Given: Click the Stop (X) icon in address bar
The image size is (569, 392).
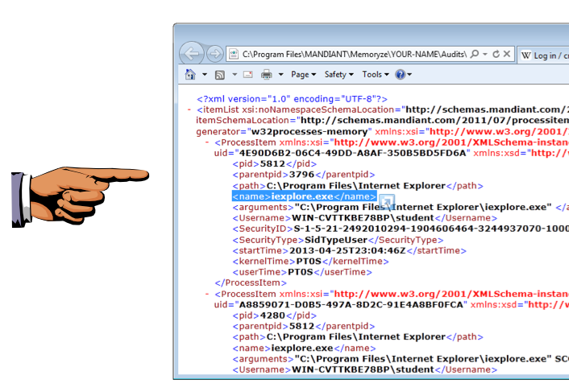Looking at the screenshot, I should [507, 54].
